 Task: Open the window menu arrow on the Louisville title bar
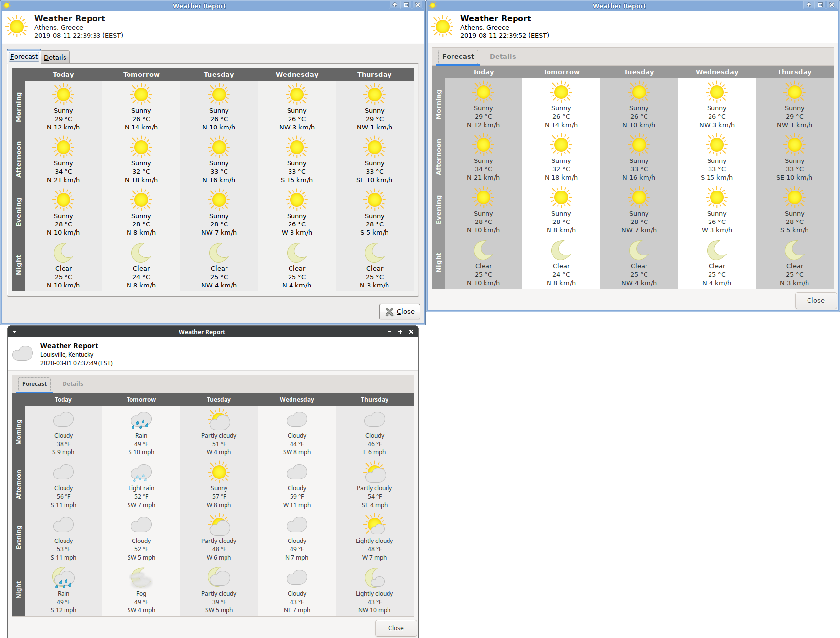coord(15,332)
